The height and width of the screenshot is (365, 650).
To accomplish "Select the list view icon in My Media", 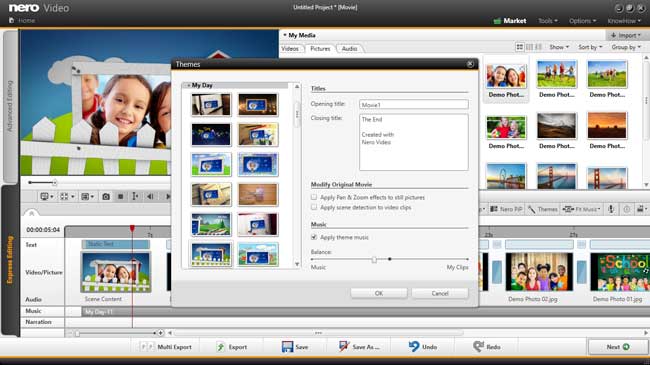I will tap(529, 47).
